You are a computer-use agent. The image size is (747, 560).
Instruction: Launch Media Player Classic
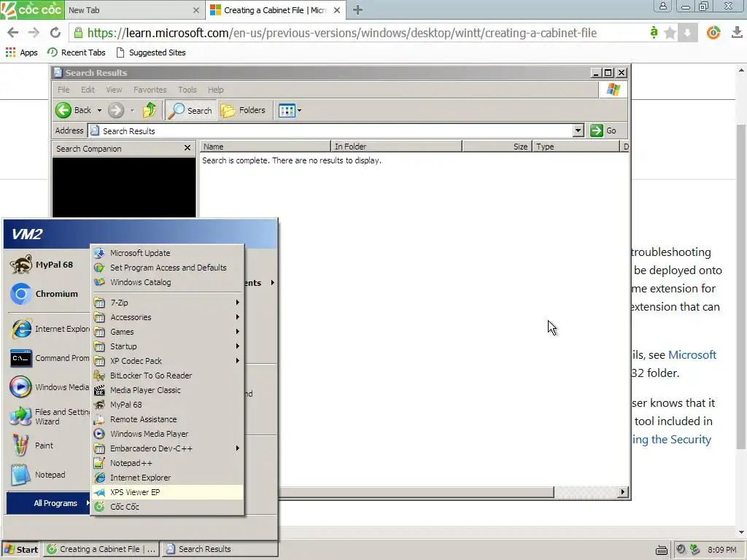pos(167,390)
